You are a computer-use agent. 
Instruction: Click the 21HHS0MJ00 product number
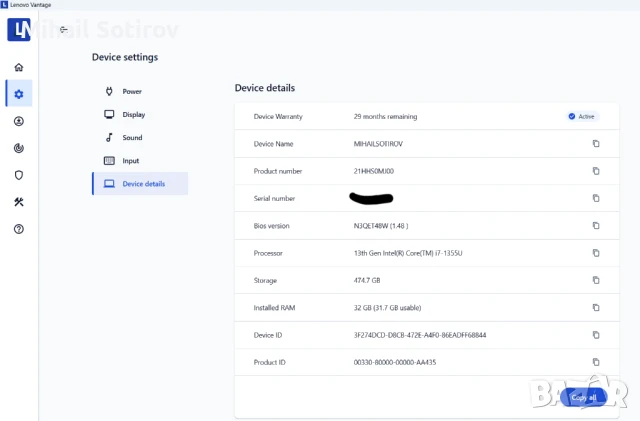(x=373, y=171)
